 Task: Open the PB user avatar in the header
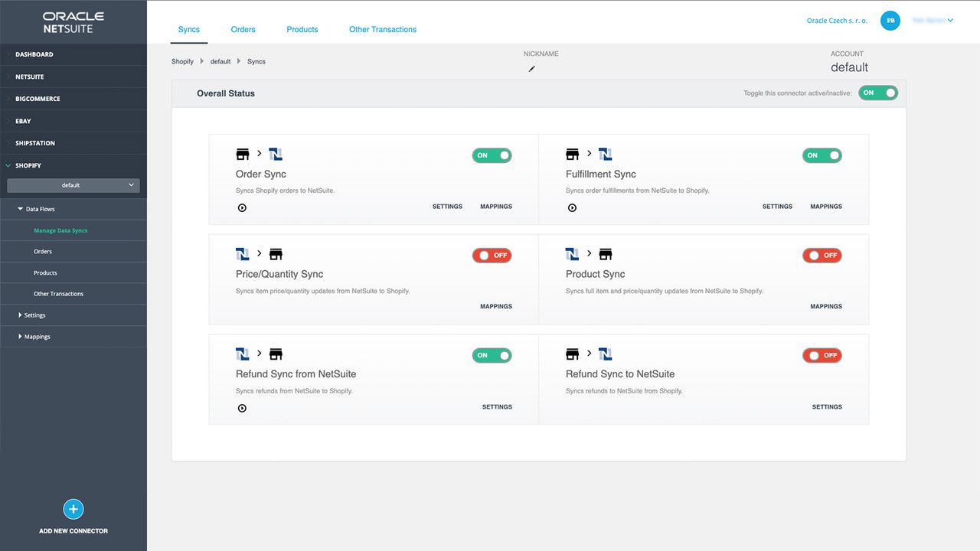coord(890,21)
